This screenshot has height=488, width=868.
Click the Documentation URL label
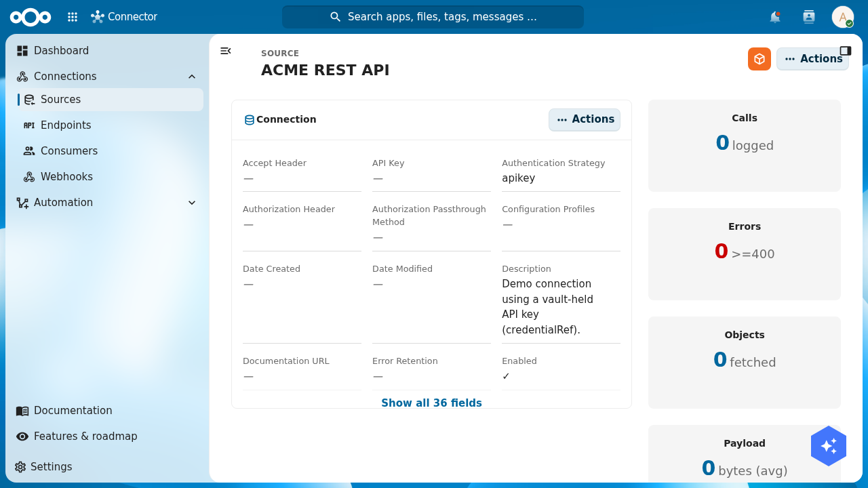point(286,361)
